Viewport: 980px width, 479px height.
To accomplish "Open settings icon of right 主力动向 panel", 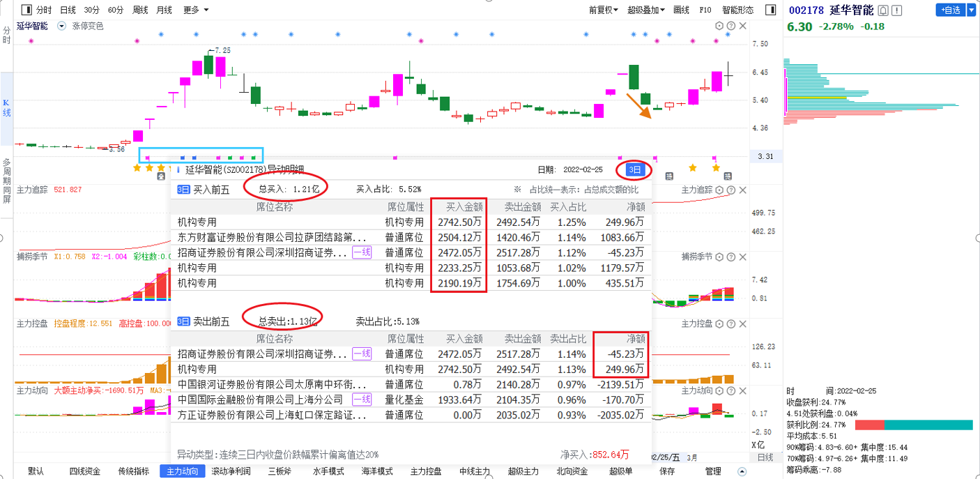I will pyautogui.click(x=719, y=390).
